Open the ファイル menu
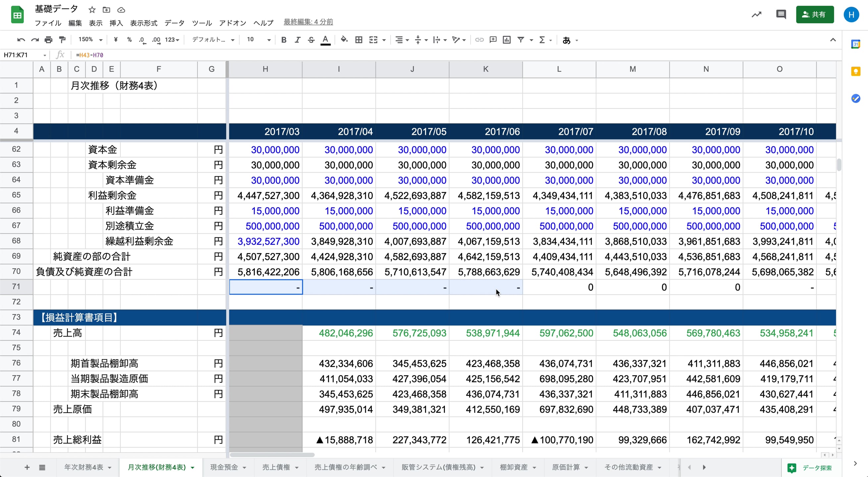 [x=48, y=23]
